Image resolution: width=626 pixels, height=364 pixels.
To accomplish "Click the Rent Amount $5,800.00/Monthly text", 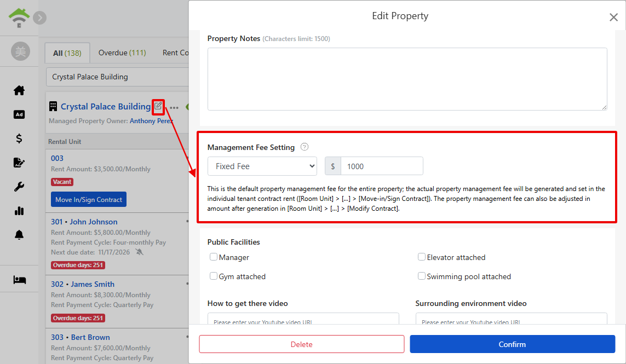I will (x=101, y=233).
